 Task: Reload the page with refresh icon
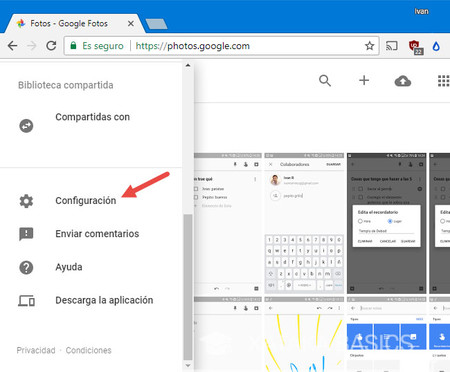pos(51,46)
